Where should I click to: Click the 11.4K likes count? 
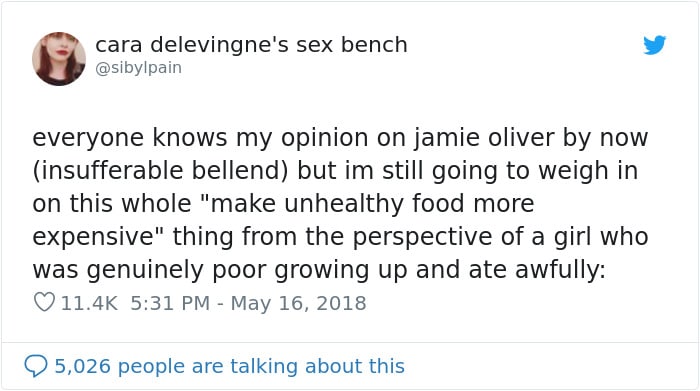(x=89, y=303)
